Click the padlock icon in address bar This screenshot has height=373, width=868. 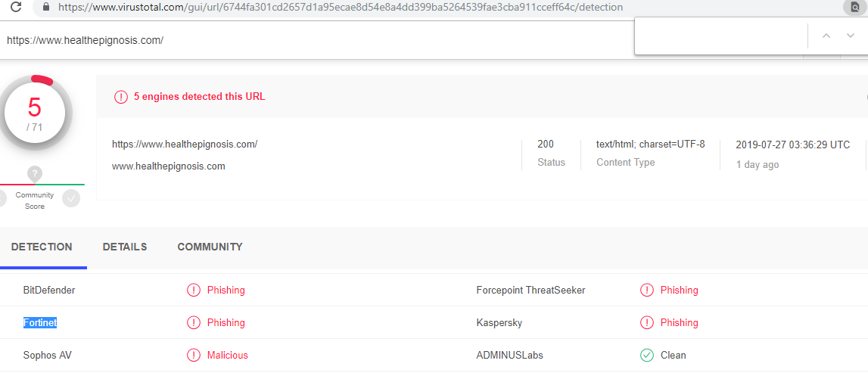tap(46, 8)
